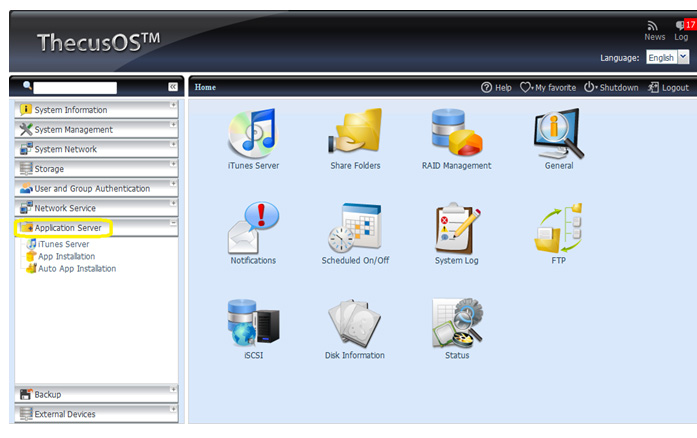
Task: Open the My favorite menu
Action: coord(548,87)
